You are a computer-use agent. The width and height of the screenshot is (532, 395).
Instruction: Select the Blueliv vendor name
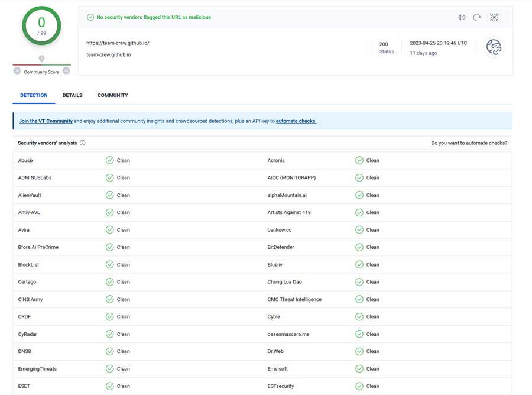(275, 264)
